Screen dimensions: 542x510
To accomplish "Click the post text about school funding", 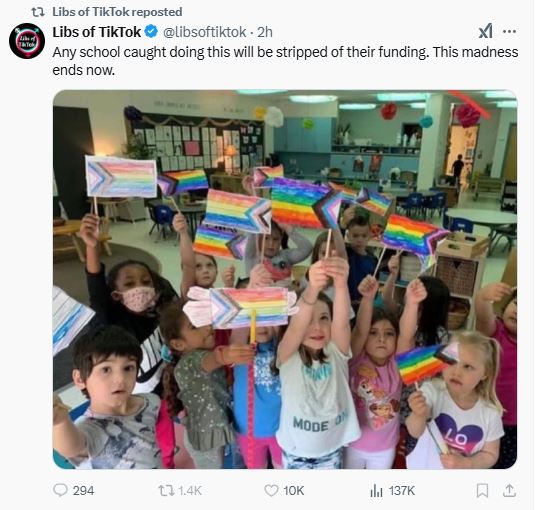I will [285, 61].
